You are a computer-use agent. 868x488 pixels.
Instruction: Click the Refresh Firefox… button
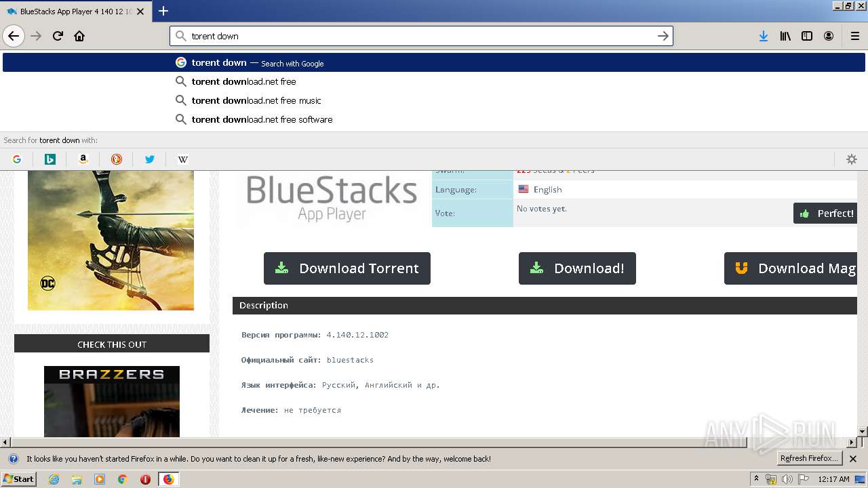point(810,459)
